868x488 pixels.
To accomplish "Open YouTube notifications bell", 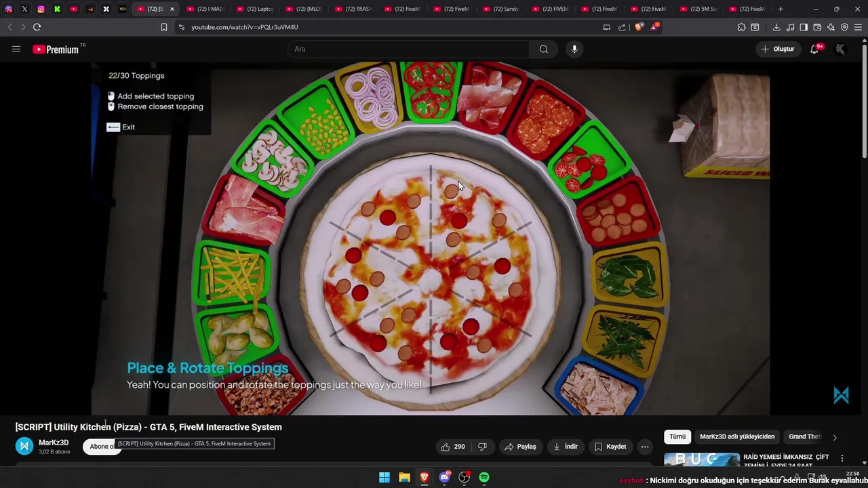I will pos(814,49).
